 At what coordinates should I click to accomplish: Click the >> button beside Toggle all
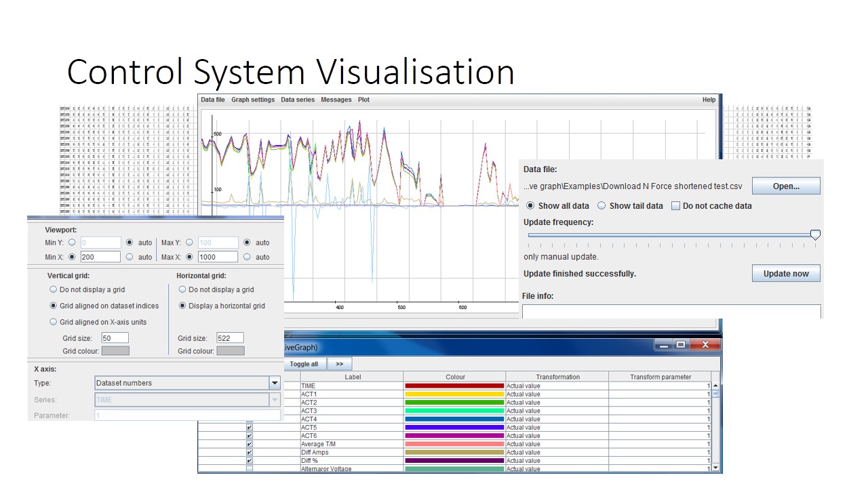(x=339, y=364)
